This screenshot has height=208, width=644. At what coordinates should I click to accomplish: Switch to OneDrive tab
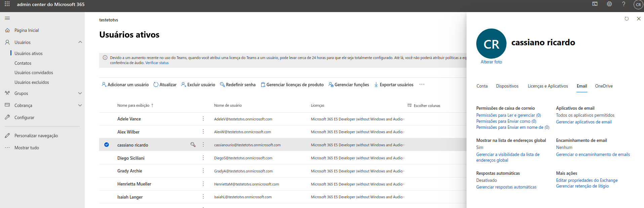tap(604, 86)
